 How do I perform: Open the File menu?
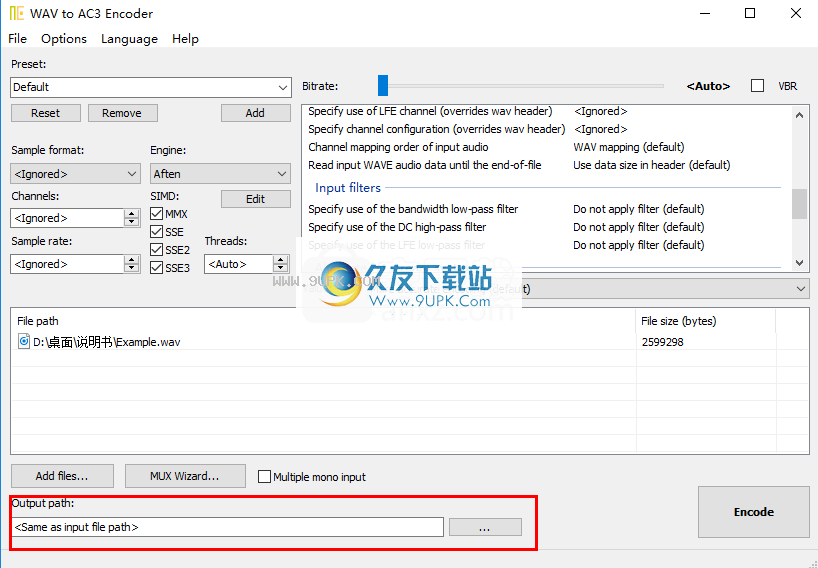click(x=17, y=39)
